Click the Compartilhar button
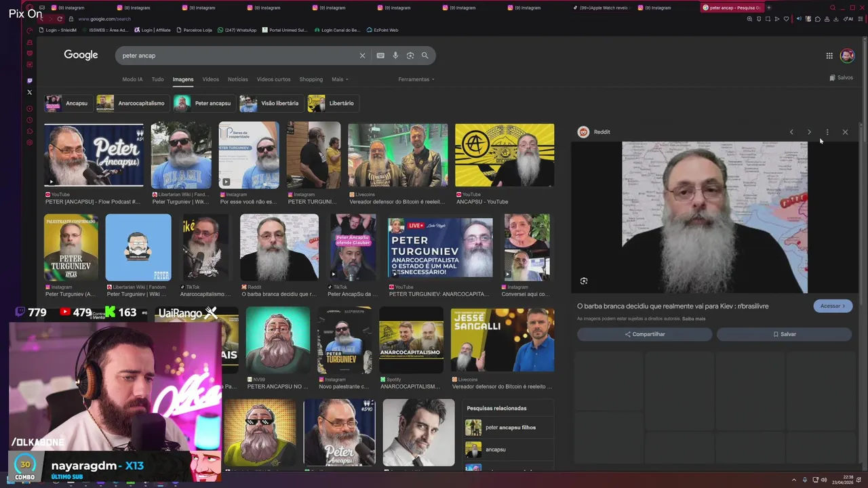868x488 pixels. (645, 334)
